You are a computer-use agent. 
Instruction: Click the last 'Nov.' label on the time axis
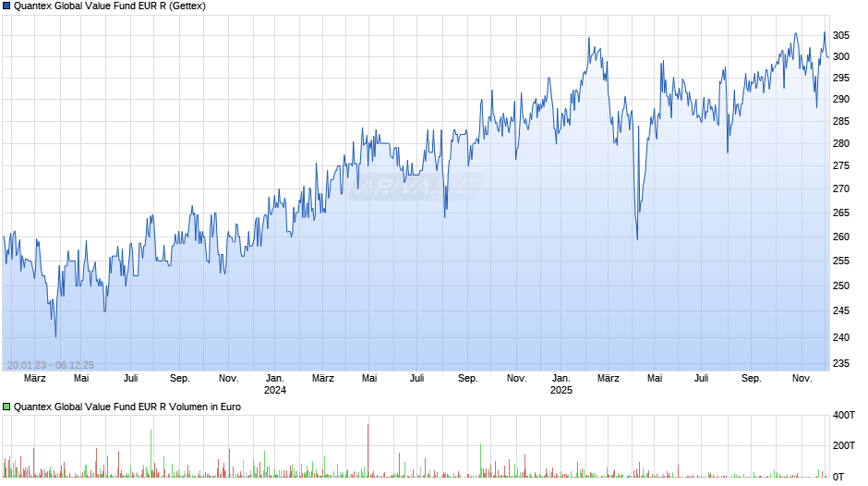pyautogui.click(x=802, y=379)
